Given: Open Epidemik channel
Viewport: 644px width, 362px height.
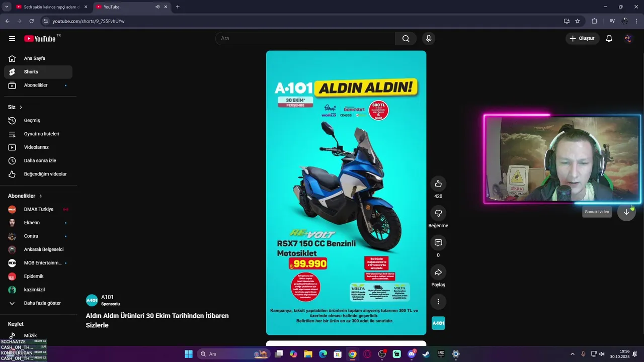Looking at the screenshot, I should 38,277.
